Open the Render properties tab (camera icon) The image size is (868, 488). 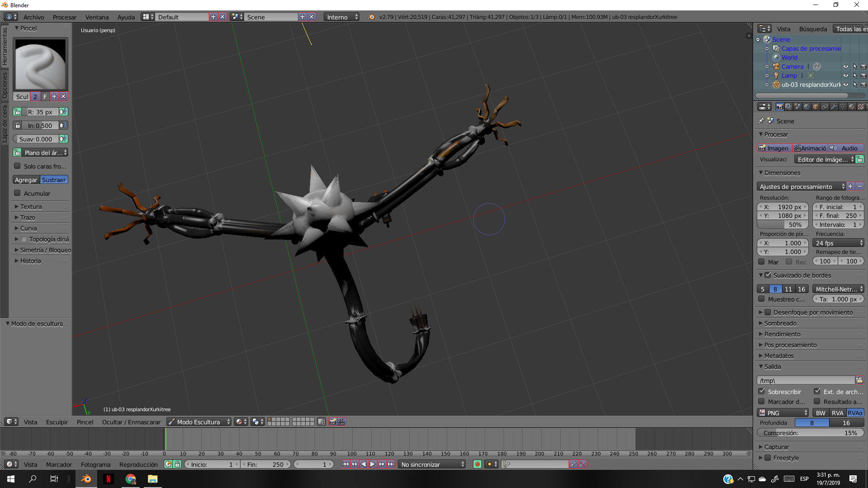780,106
